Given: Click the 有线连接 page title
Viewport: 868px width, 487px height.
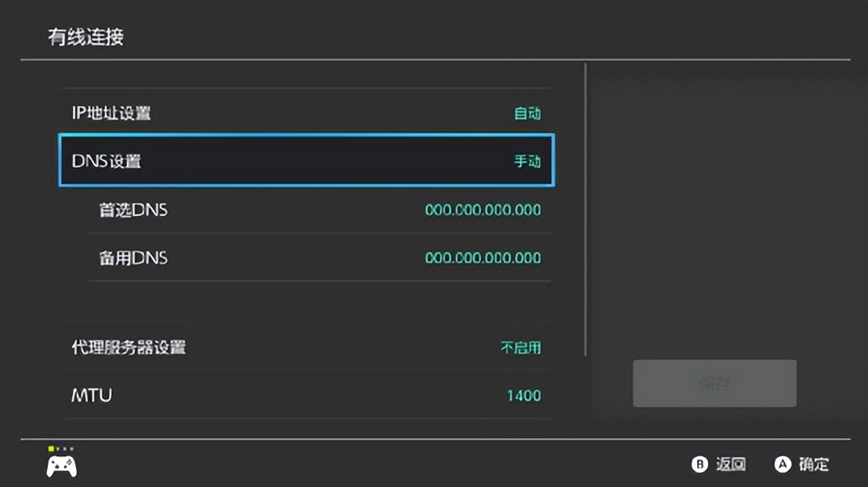Looking at the screenshot, I should pyautogui.click(x=86, y=37).
